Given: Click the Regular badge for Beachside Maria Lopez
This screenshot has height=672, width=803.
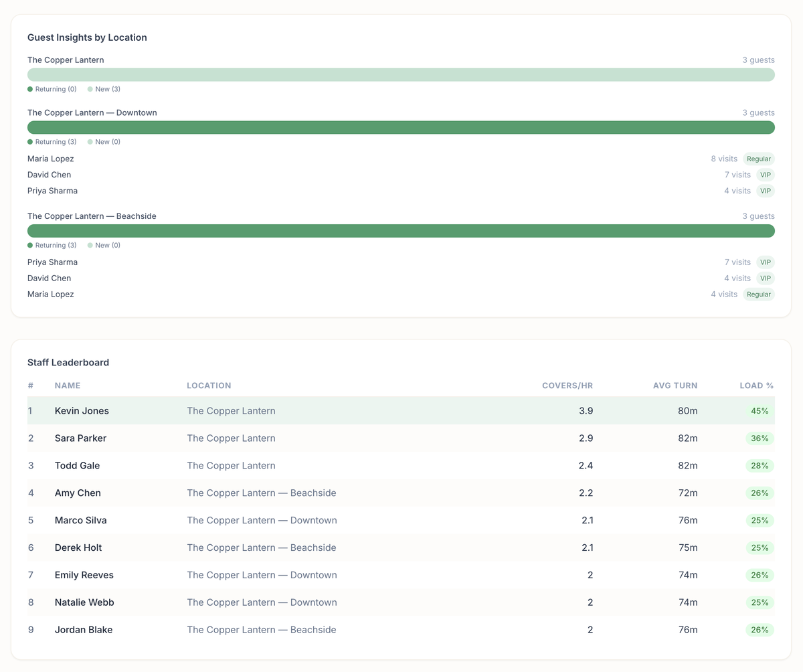Looking at the screenshot, I should click(x=759, y=295).
